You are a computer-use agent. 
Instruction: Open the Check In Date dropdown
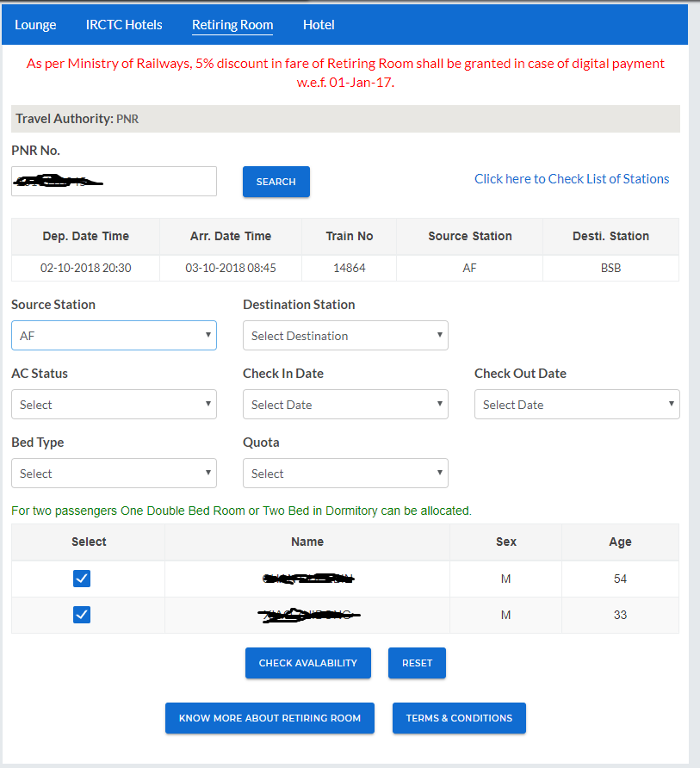coord(345,405)
